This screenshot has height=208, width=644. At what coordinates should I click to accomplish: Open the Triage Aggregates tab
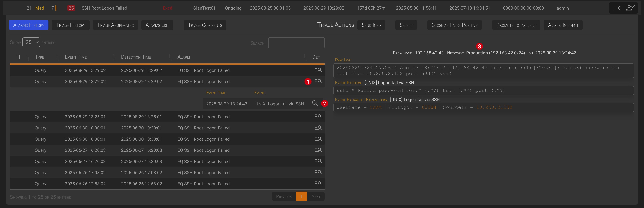coord(115,25)
